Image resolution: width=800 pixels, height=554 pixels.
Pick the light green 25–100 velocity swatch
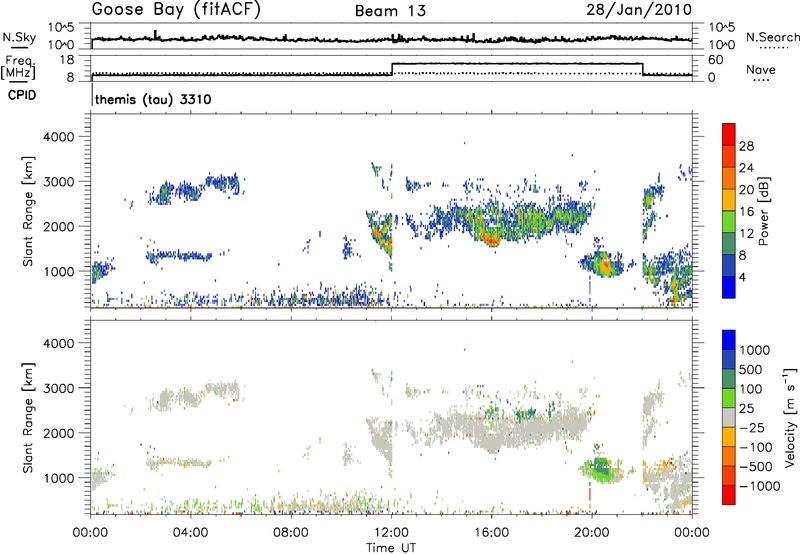tap(729, 398)
